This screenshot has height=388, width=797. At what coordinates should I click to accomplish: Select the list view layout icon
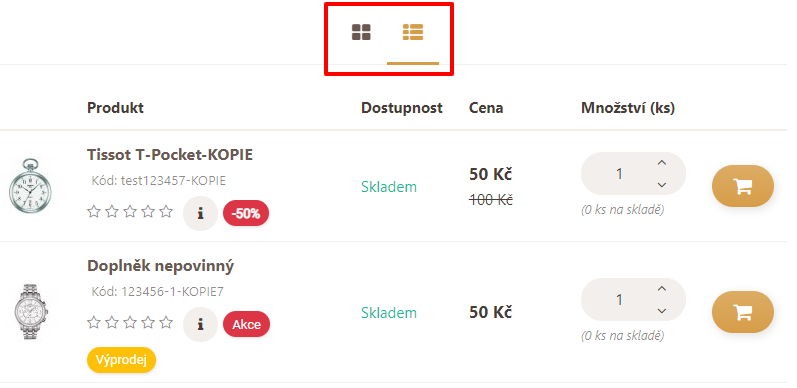click(x=413, y=32)
